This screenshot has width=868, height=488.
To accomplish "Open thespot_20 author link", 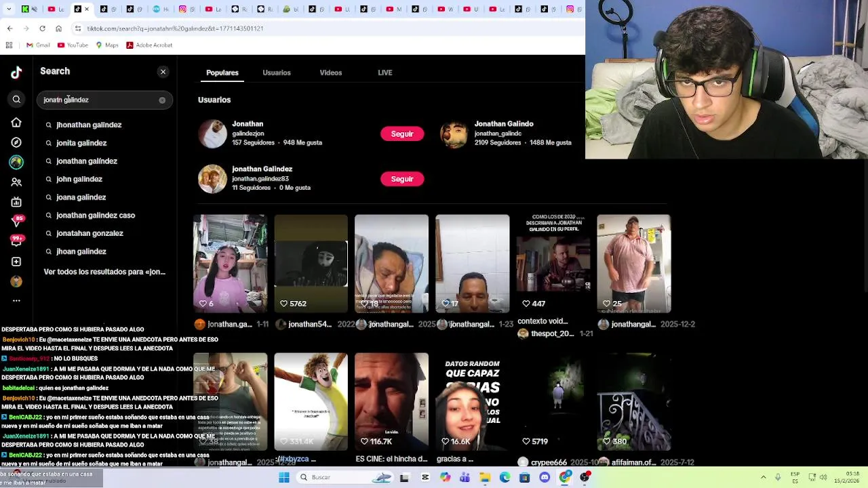I will [552, 333].
